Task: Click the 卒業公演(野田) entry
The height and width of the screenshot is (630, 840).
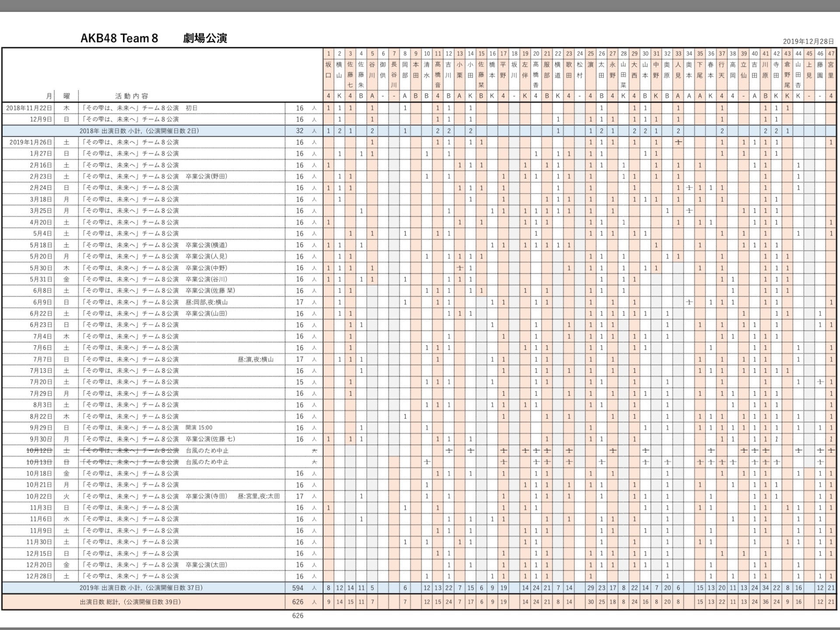Action: tap(206, 176)
